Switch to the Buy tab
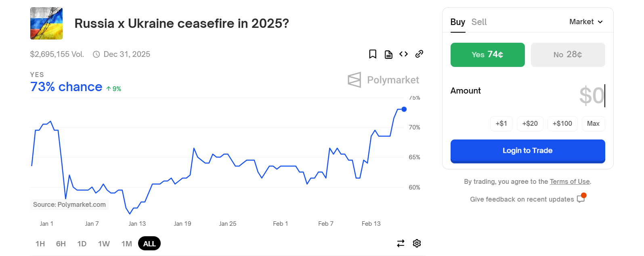The height and width of the screenshot is (256, 644). click(x=457, y=22)
